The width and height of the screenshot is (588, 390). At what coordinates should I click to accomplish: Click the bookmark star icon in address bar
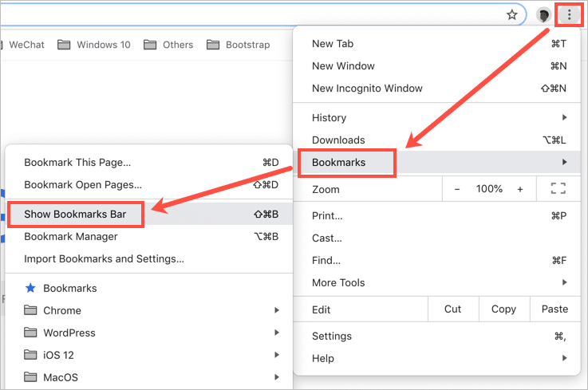point(512,14)
